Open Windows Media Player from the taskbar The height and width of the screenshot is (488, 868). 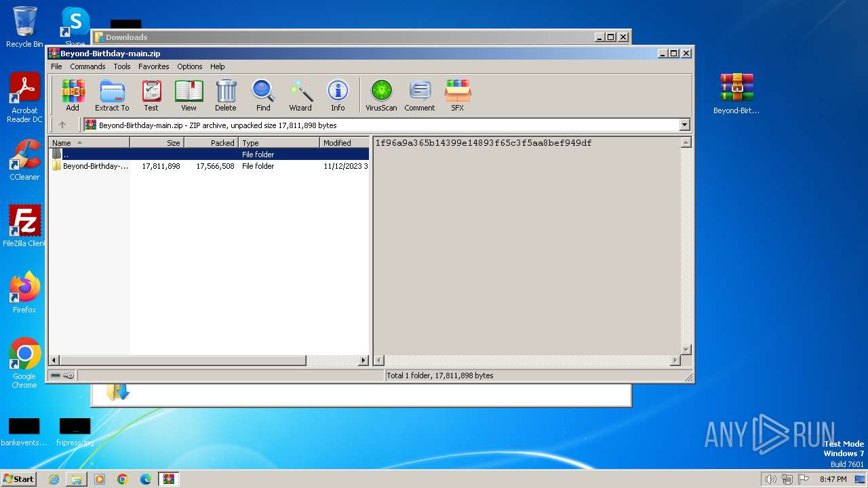(x=100, y=479)
